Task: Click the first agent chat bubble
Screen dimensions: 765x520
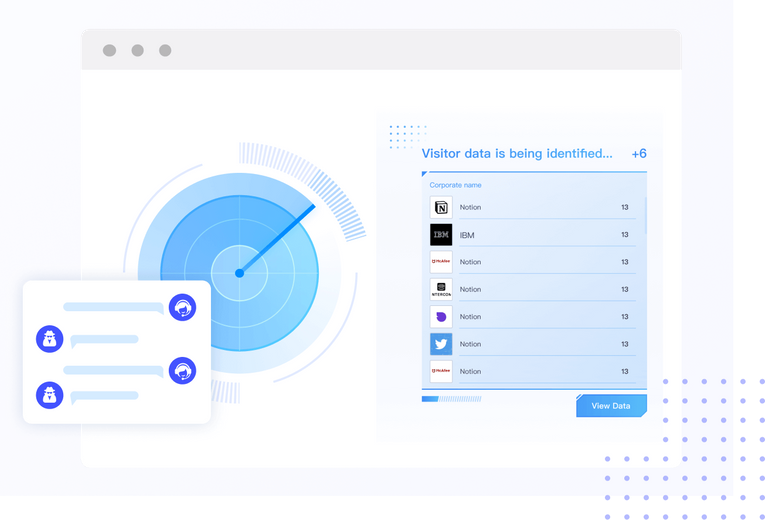Action: tap(113, 307)
